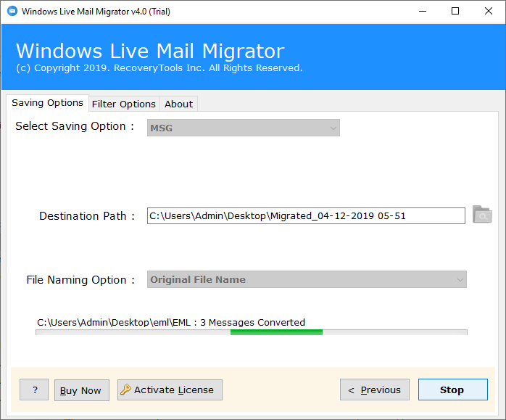Viewport: 506px width, 420px height.
Task: Close the Windows Live Mail Migrator window
Action: pos(489,12)
